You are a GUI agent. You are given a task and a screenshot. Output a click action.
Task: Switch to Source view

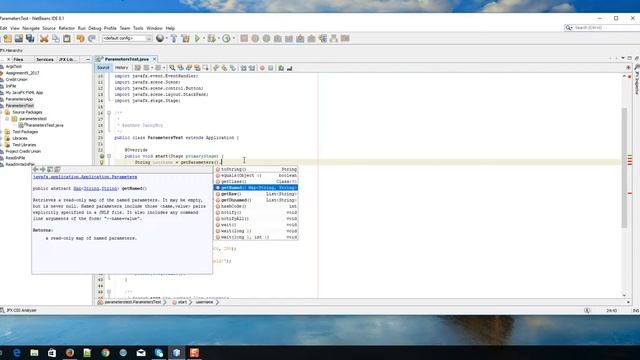(x=103, y=68)
